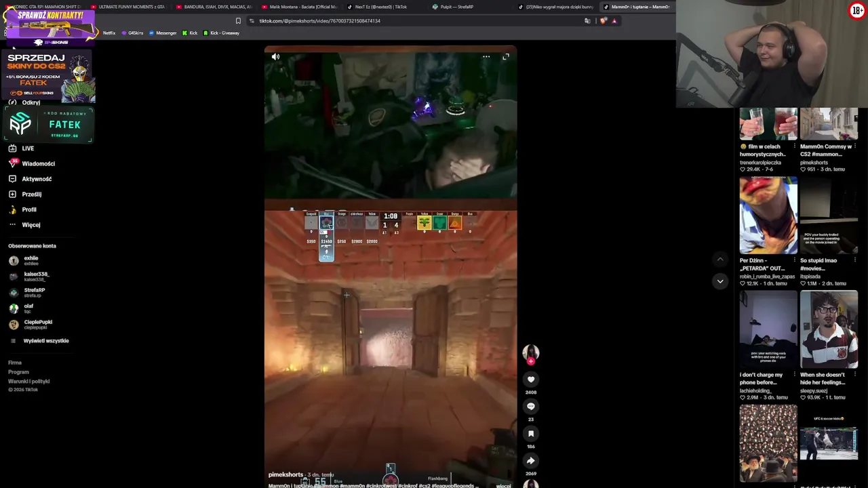868x488 pixels.
Task: Open the 'Mamm0n Commsy w CS2' video thumbnail
Action: point(829,124)
